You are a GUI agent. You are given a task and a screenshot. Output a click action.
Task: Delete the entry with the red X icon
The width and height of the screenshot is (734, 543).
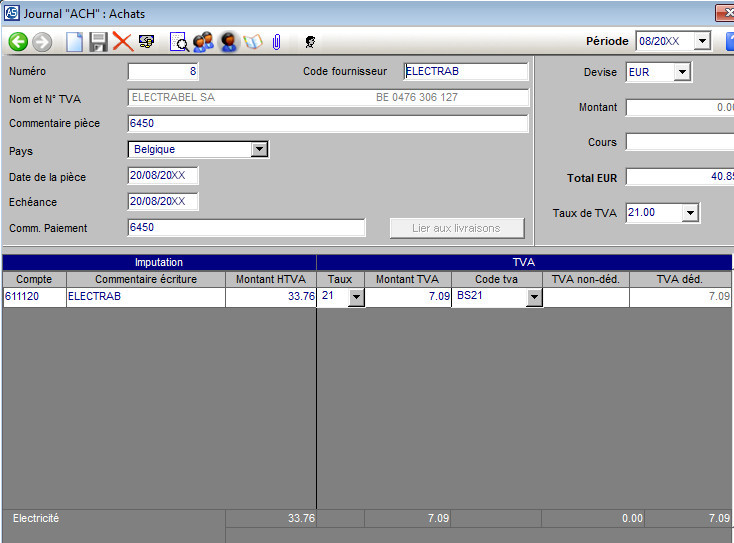point(122,42)
